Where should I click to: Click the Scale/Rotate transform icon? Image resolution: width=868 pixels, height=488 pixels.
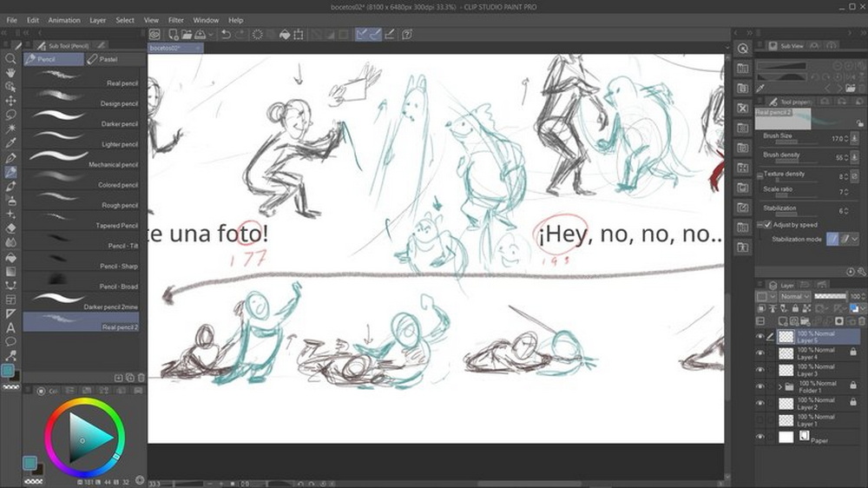pos(299,35)
